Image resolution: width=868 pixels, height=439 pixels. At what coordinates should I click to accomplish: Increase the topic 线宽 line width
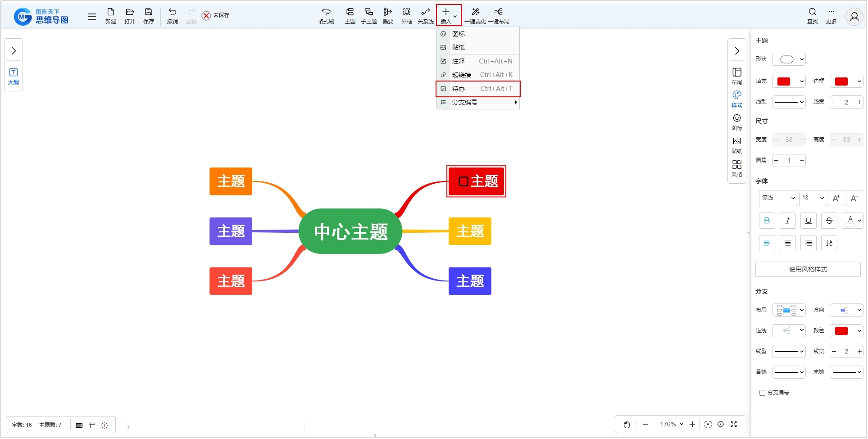coord(859,102)
